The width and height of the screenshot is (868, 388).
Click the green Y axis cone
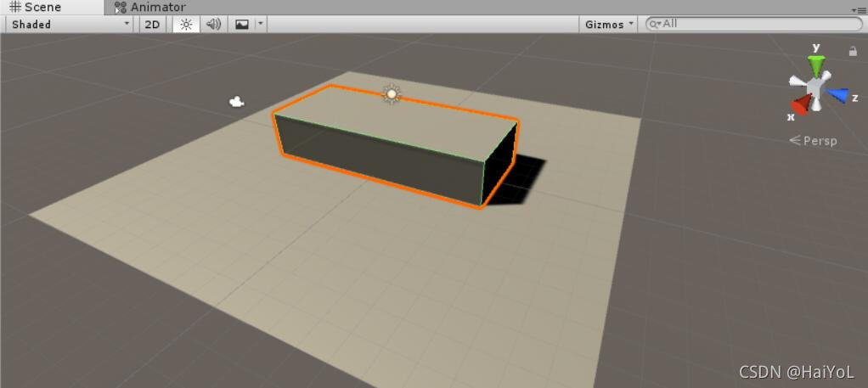point(816,65)
